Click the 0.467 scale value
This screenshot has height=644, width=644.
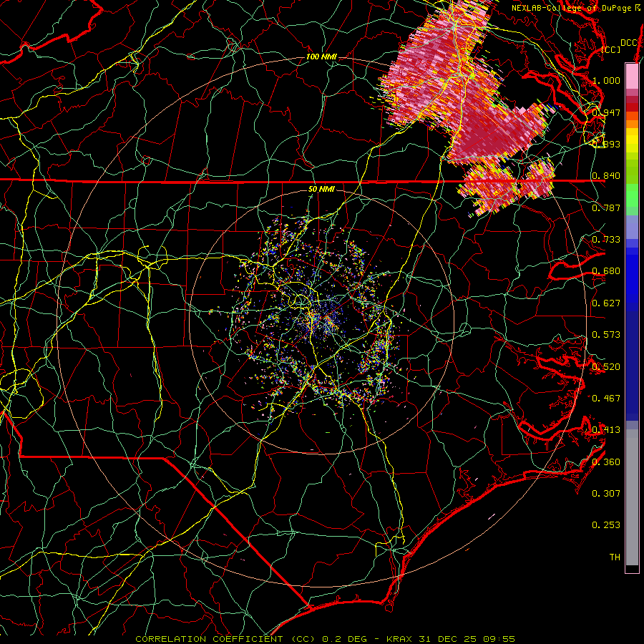[606, 399]
